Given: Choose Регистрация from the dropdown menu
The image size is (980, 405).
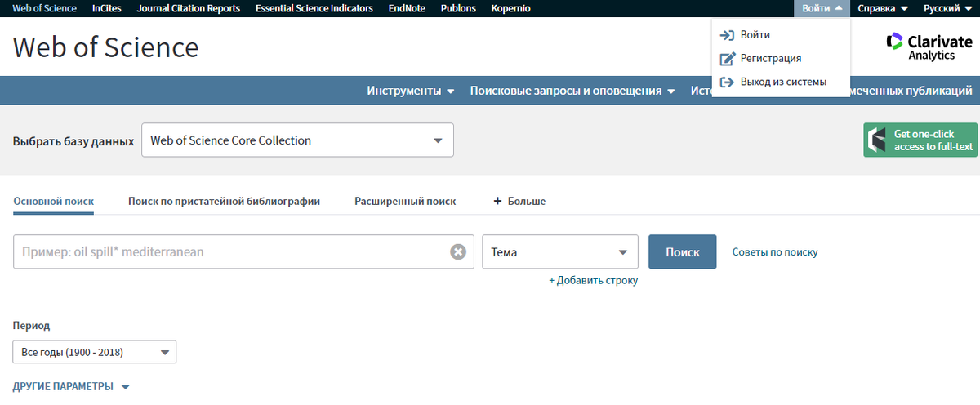Looking at the screenshot, I should coord(770,59).
